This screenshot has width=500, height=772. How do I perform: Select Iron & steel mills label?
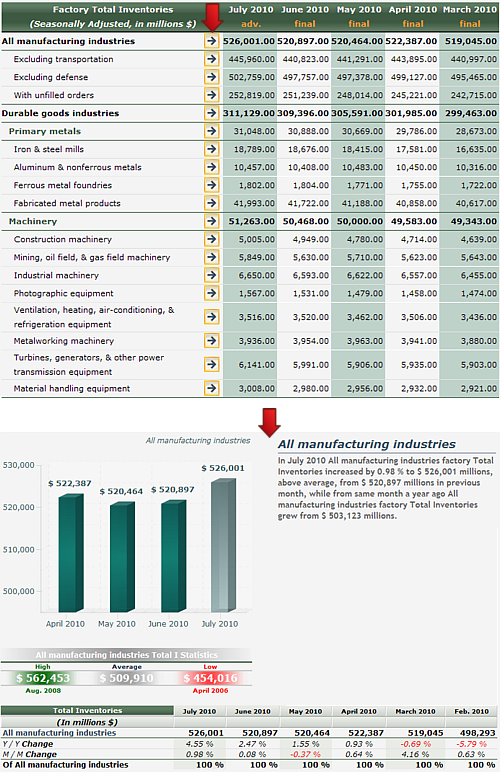point(49,149)
